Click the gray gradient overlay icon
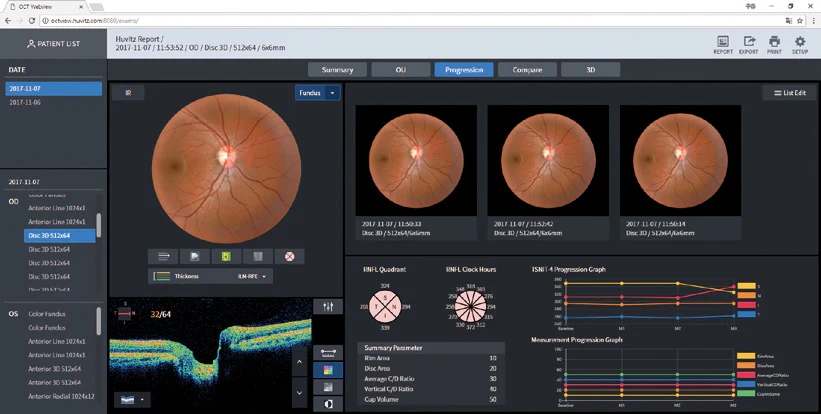Screen dimensions: 821x414 coord(258,256)
